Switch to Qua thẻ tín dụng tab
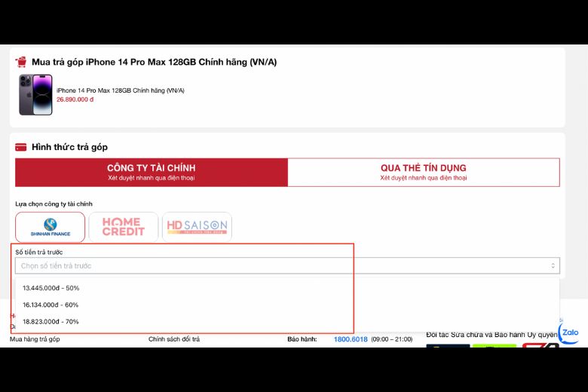 (x=424, y=172)
